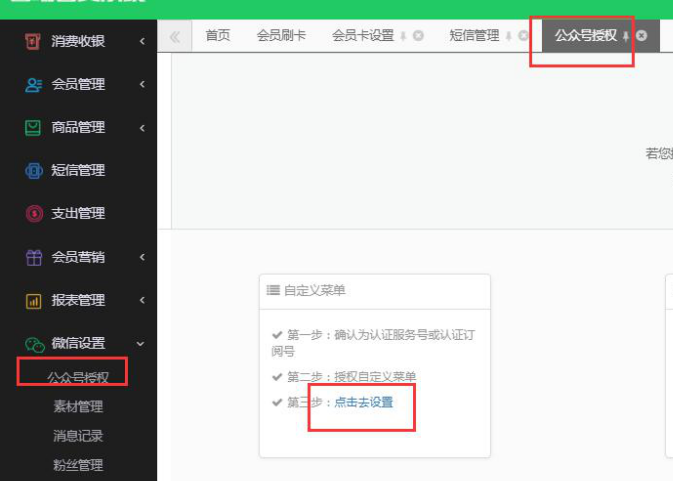This screenshot has width=673, height=481.
Task: Click the 微信设置 WeChat icon
Action: pos(35,344)
